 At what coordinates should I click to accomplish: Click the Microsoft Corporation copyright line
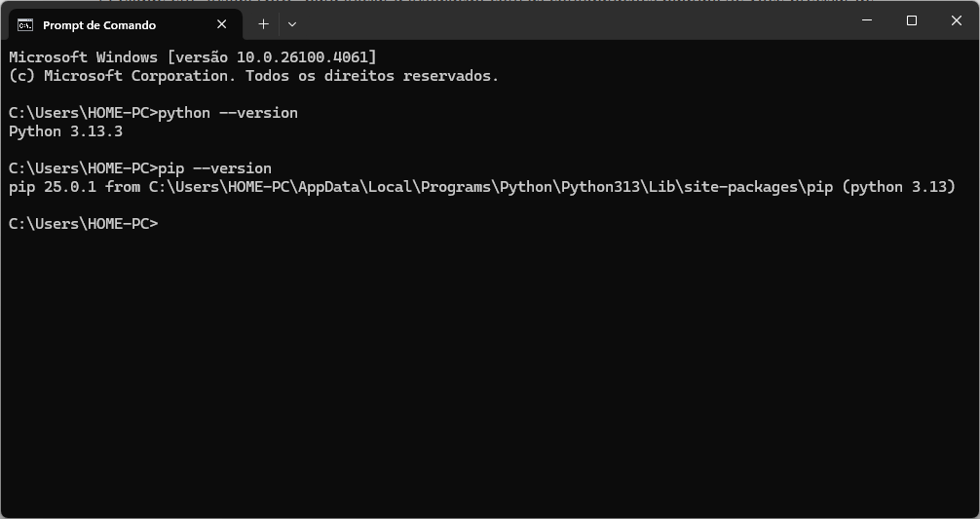point(253,76)
